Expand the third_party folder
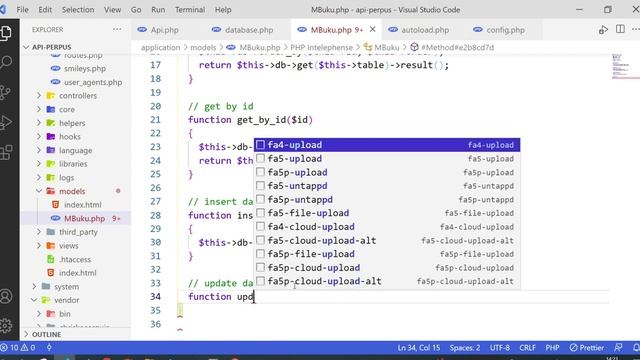The height and width of the screenshot is (360, 640). click(x=39, y=232)
